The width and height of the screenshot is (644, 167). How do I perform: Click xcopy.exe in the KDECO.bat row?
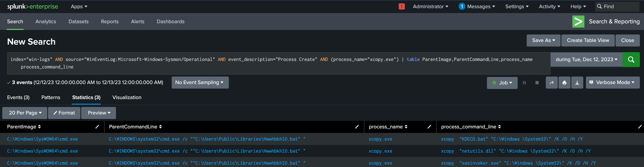(x=380, y=139)
